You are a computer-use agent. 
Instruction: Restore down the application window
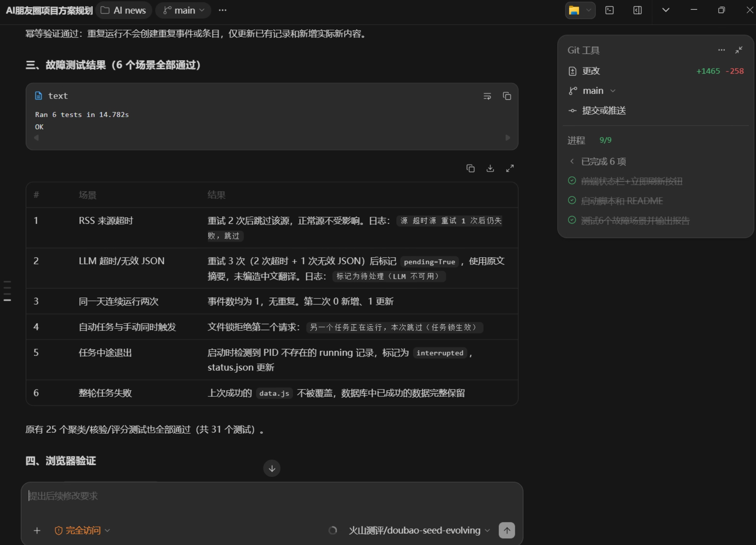(x=721, y=10)
